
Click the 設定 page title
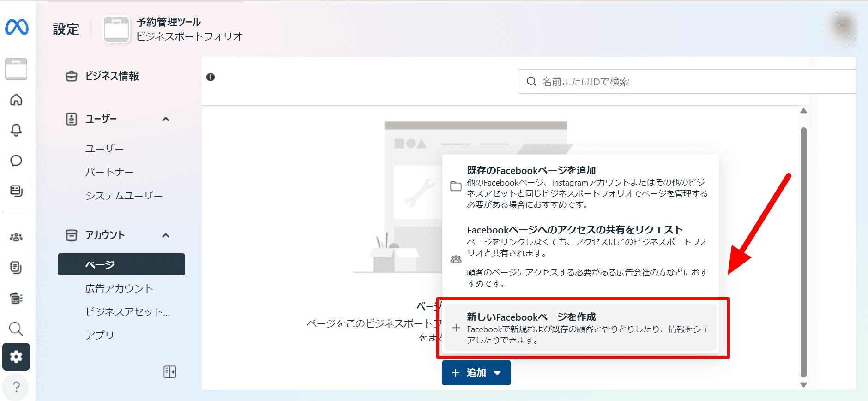tap(66, 29)
